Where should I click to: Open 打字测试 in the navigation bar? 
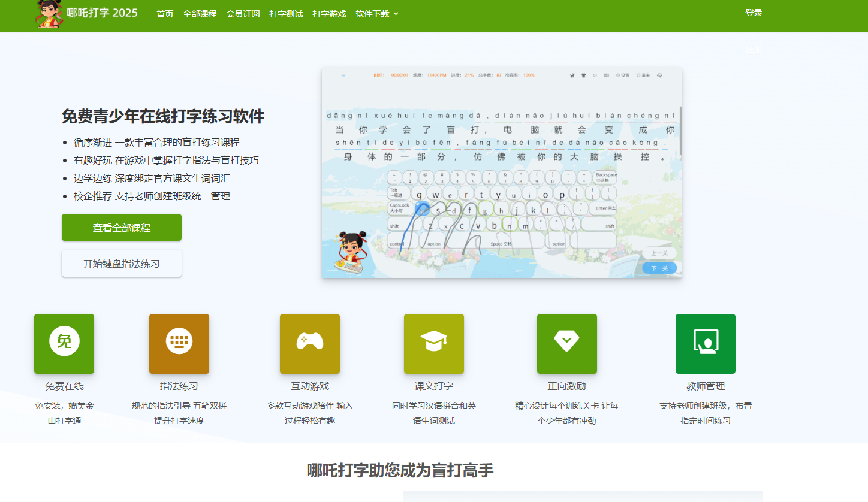(x=286, y=14)
